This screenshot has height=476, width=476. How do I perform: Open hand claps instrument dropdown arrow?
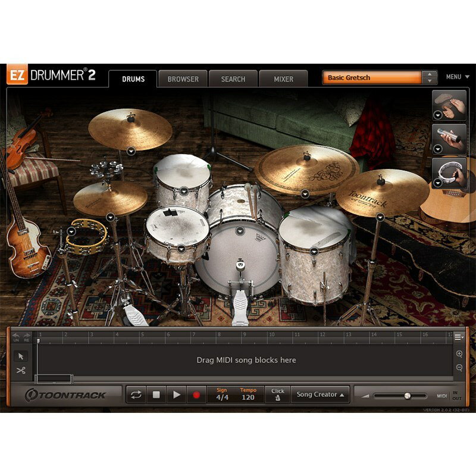[x=438, y=115]
